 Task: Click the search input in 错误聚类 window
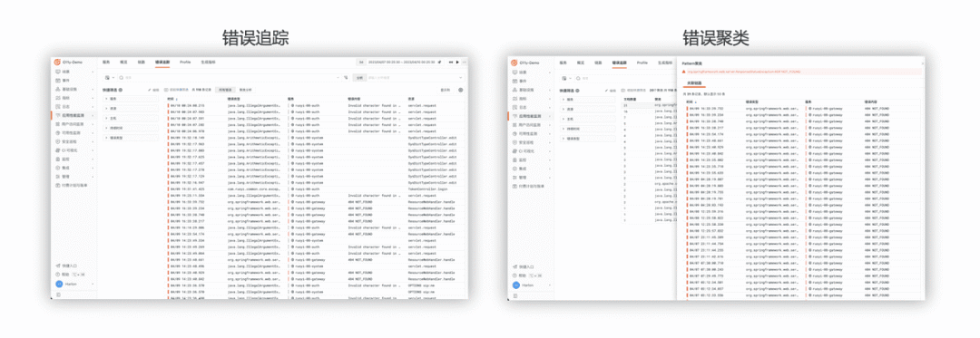625,78
